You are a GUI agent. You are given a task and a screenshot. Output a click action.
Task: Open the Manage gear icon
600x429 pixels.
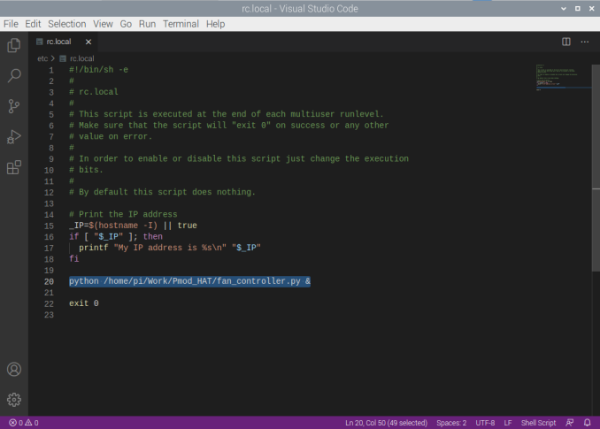tap(14, 400)
